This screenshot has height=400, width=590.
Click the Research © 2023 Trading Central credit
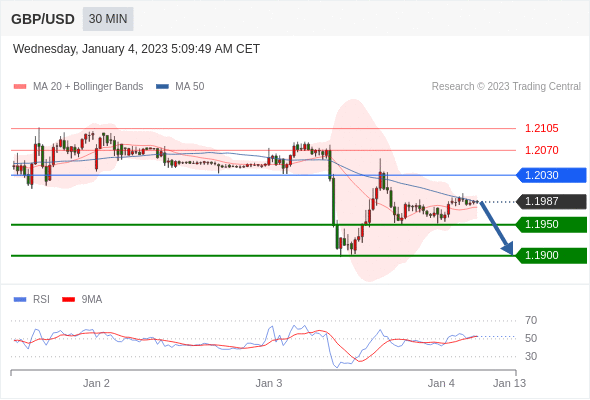506,87
